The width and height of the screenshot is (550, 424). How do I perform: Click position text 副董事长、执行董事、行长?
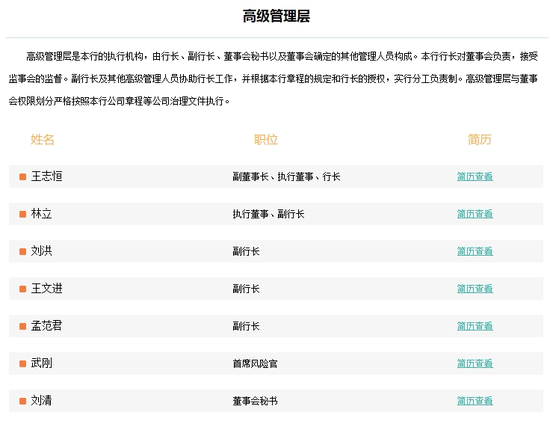286,177
